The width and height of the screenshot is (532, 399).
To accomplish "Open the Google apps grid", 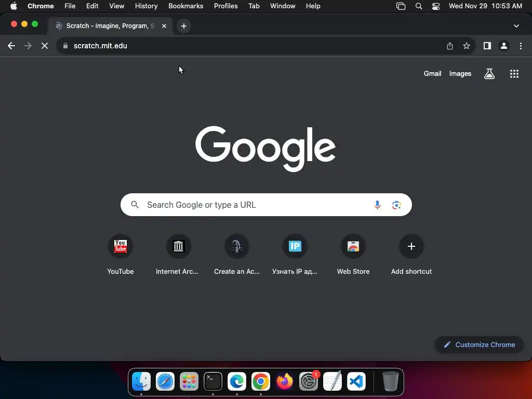I will pos(514,74).
